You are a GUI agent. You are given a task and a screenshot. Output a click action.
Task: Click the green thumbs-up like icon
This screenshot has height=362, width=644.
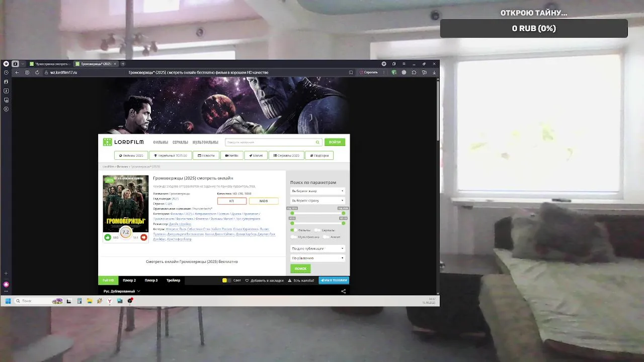point(108,237)
